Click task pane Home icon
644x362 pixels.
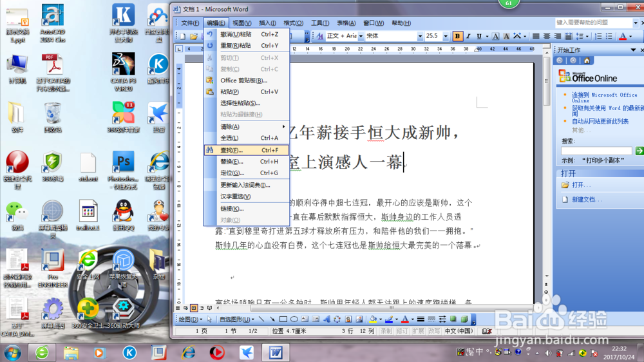587,61
